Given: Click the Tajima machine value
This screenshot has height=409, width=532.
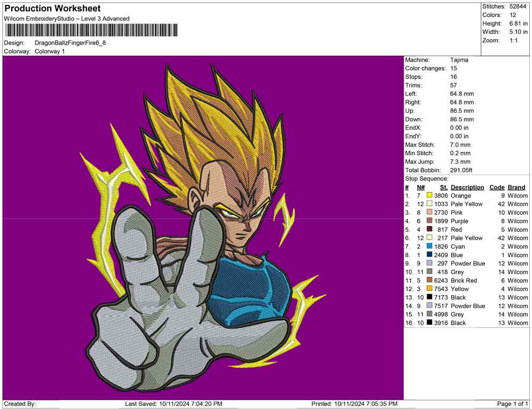Looking at the screenshot, I should [x=459, y=60].
